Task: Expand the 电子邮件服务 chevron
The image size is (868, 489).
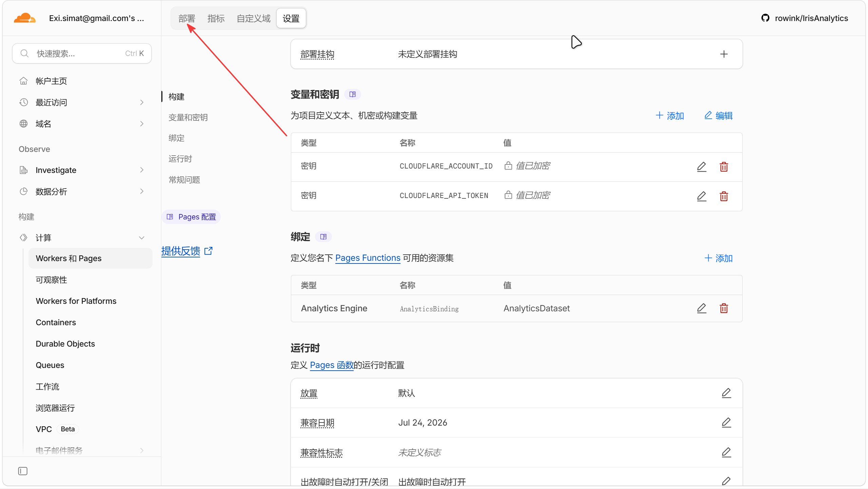Action: (142, 450)
